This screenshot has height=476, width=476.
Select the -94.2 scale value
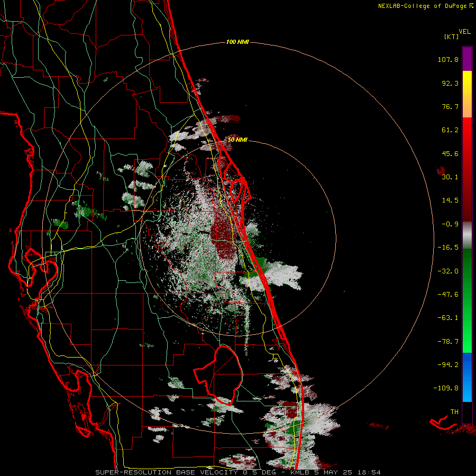click(x=448, y=364)
